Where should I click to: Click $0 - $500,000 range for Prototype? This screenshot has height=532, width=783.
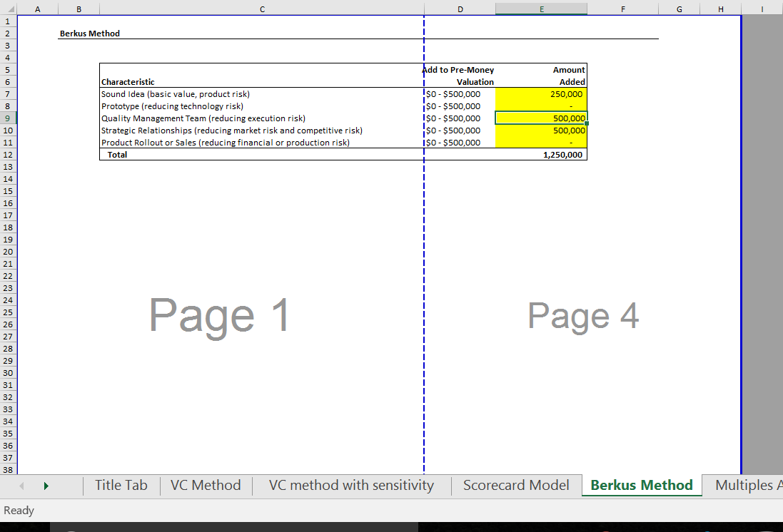click(x=460, y=106)
